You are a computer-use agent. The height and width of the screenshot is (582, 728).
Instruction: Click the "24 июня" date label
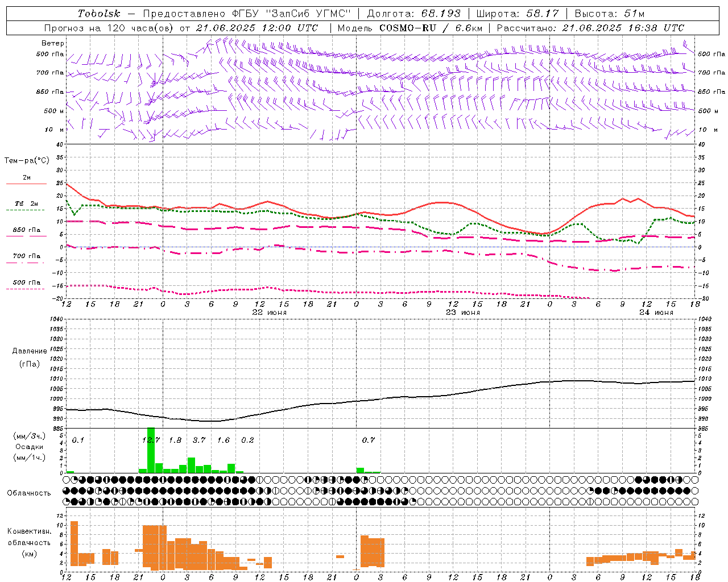[x=656, y=313]
